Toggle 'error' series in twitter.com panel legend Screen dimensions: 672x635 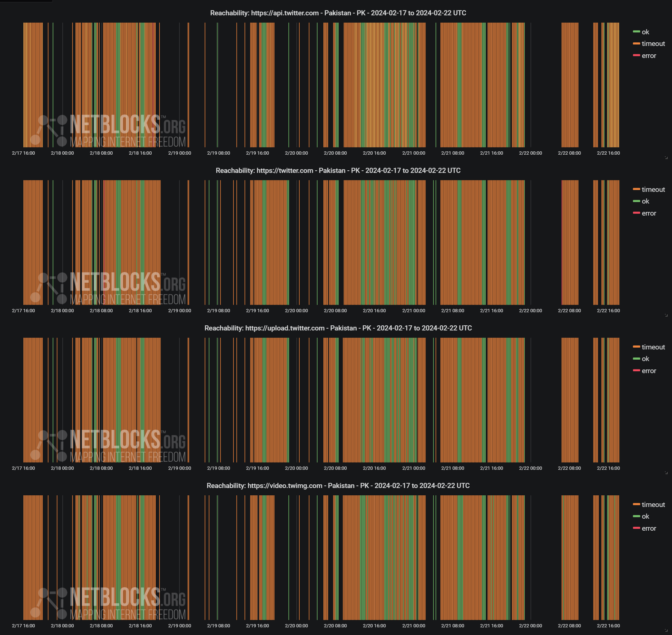point(649,213)
